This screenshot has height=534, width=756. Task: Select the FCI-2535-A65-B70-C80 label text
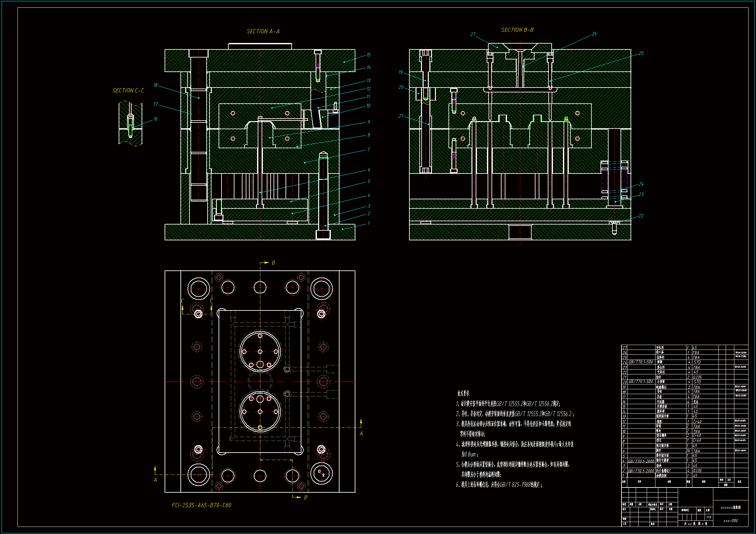click(201, 505)
